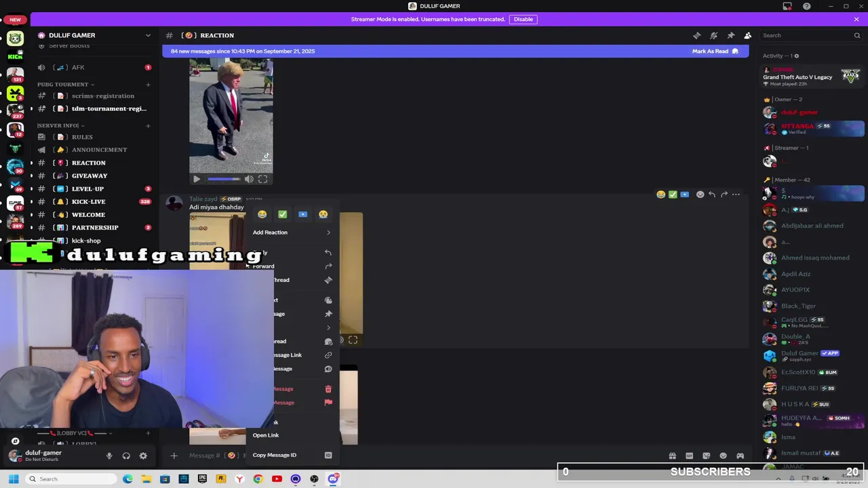Play the video in the chat

[x=197, y=179]
